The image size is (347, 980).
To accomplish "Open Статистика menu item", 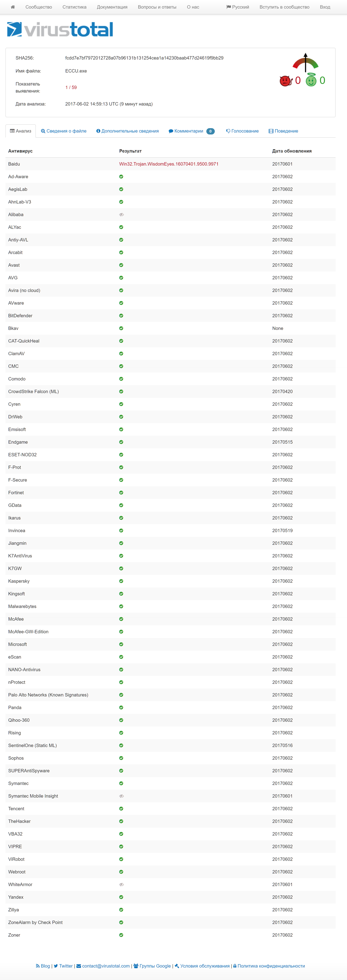I will click(75, 7).
